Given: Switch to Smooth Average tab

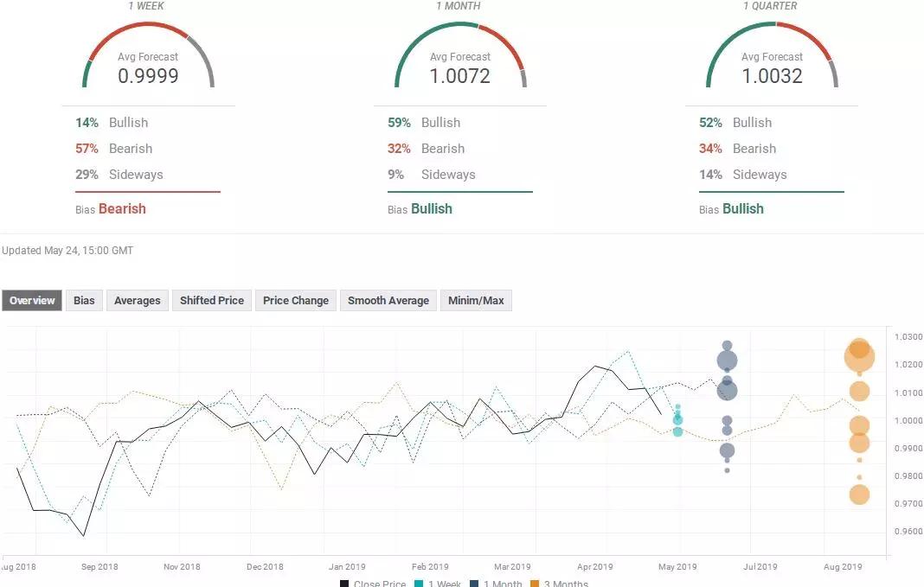Looking at the screenshot, I should [x=388, y=301].
